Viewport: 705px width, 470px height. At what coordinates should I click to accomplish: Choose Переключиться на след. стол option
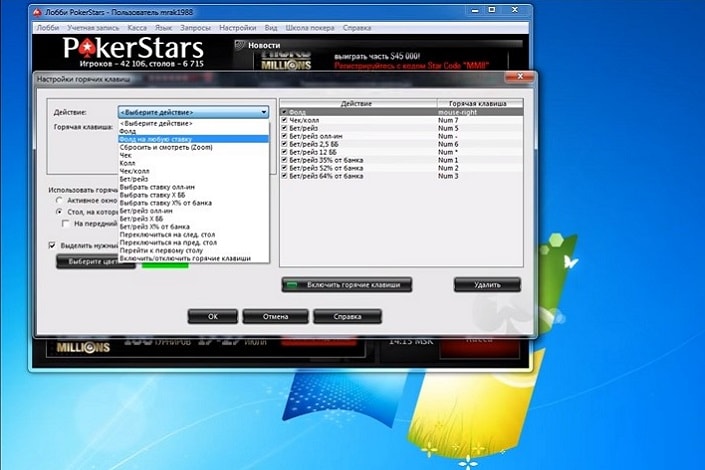[193, 235]
